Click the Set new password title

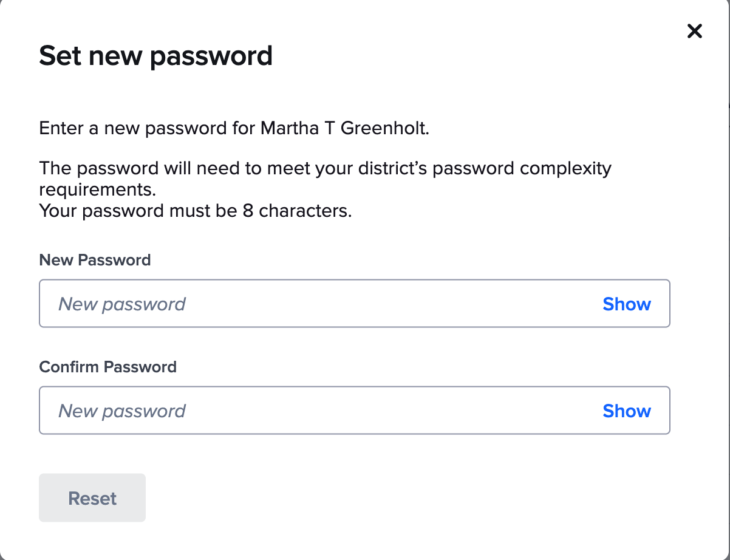pyautogui.click(x=156, y=55)
